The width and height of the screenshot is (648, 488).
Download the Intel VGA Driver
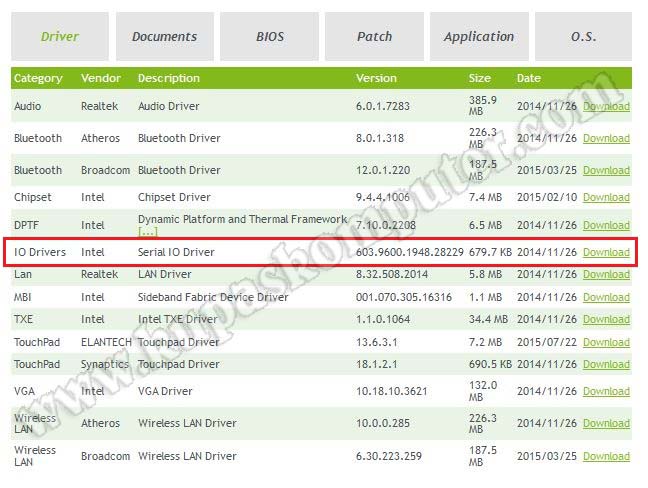(606, 392)
